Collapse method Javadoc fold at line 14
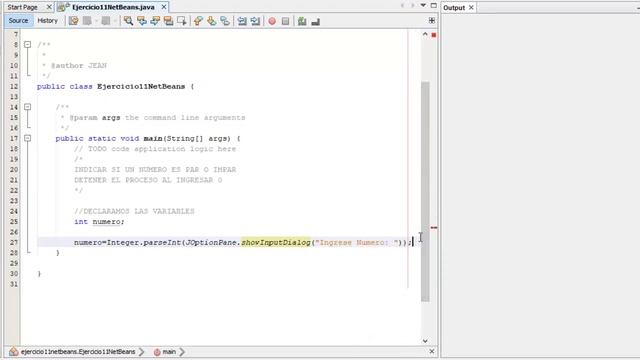The width and height of the screenshot is (640, 360). pyautogui.click(x=27, y=107)
